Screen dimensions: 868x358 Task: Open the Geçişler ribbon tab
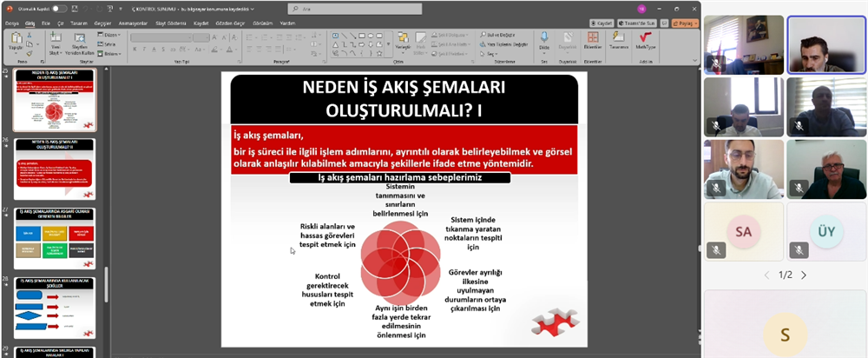pos(102,23)
